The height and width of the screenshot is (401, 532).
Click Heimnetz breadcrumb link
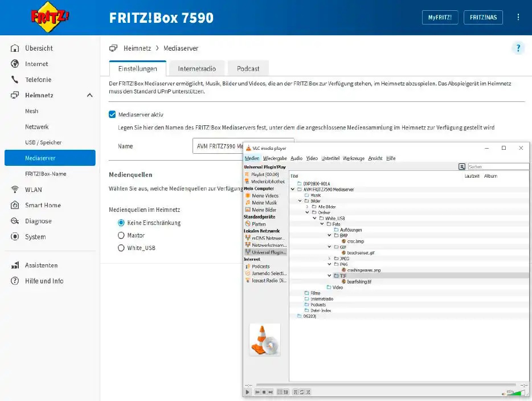(137, 48)
